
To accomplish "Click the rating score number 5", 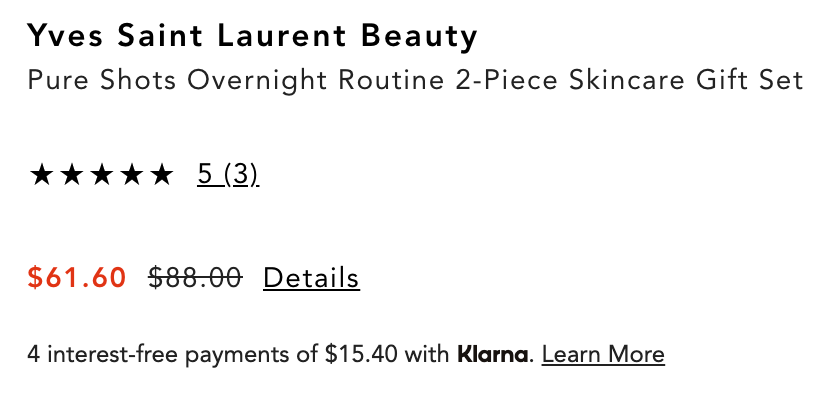I will click(x=205, y=175).
